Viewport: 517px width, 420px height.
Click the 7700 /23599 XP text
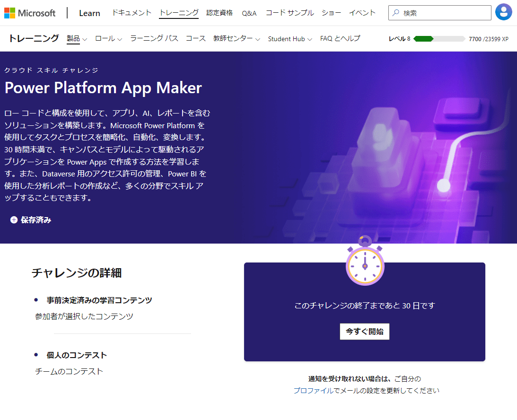click(489, 39)
